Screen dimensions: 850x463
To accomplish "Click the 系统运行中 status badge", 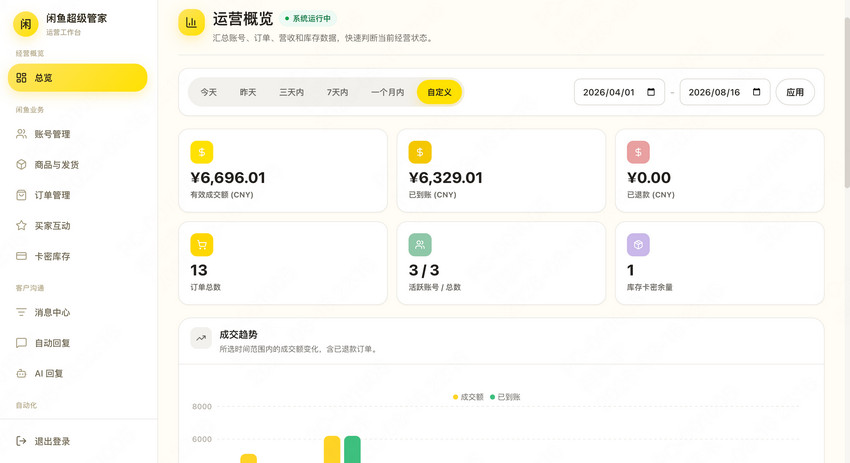I will coord(308,18).
